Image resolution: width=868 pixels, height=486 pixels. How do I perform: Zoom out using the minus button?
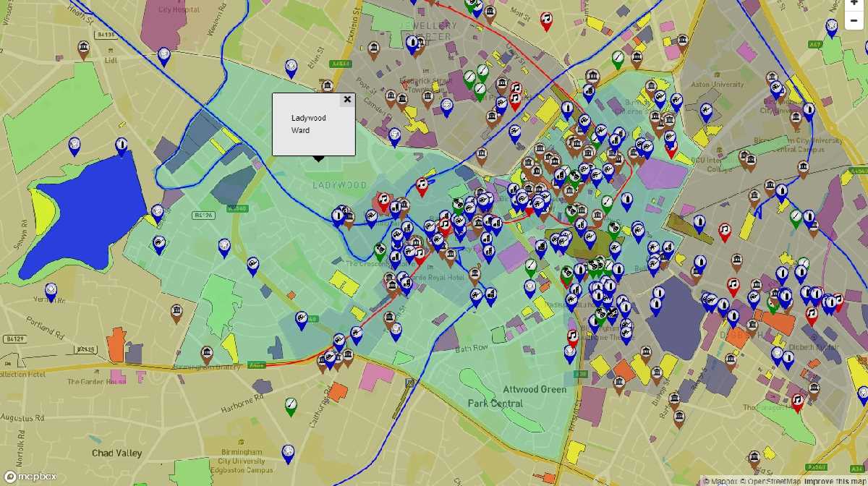pyautogui.click(x=854, y=20)
